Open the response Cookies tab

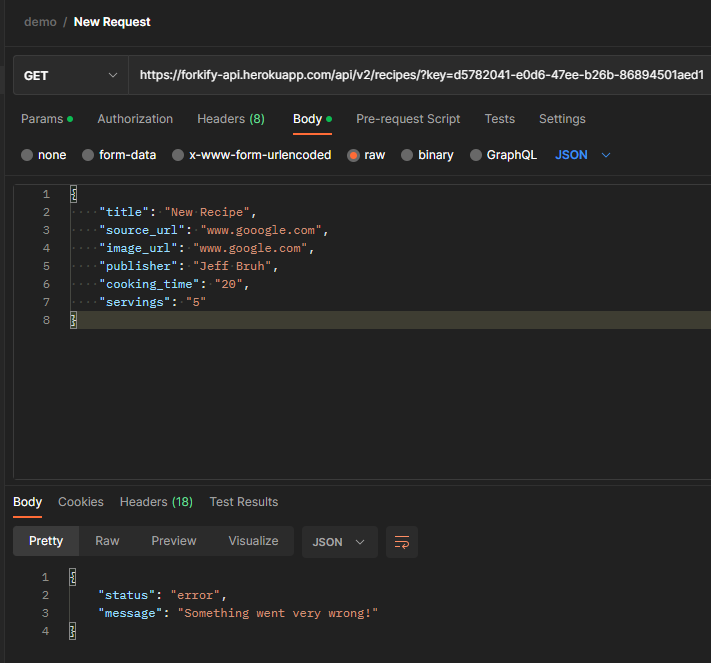point(81,502)
